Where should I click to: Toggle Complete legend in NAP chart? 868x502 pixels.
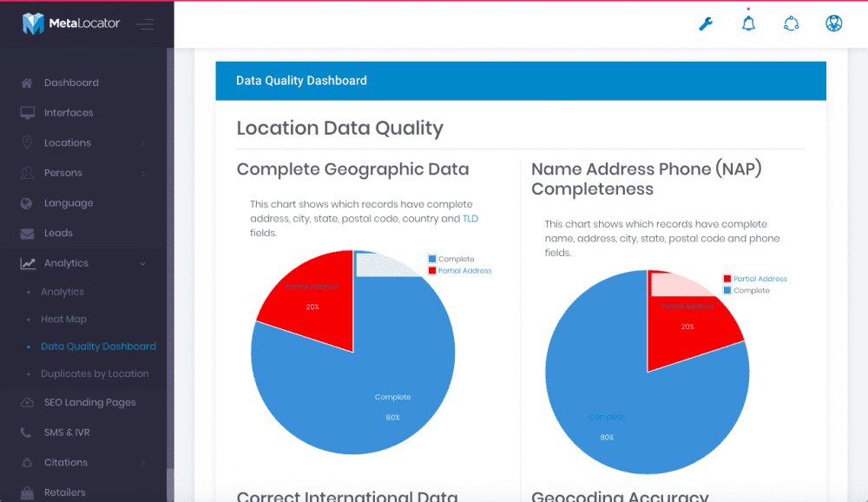point(746,290)
